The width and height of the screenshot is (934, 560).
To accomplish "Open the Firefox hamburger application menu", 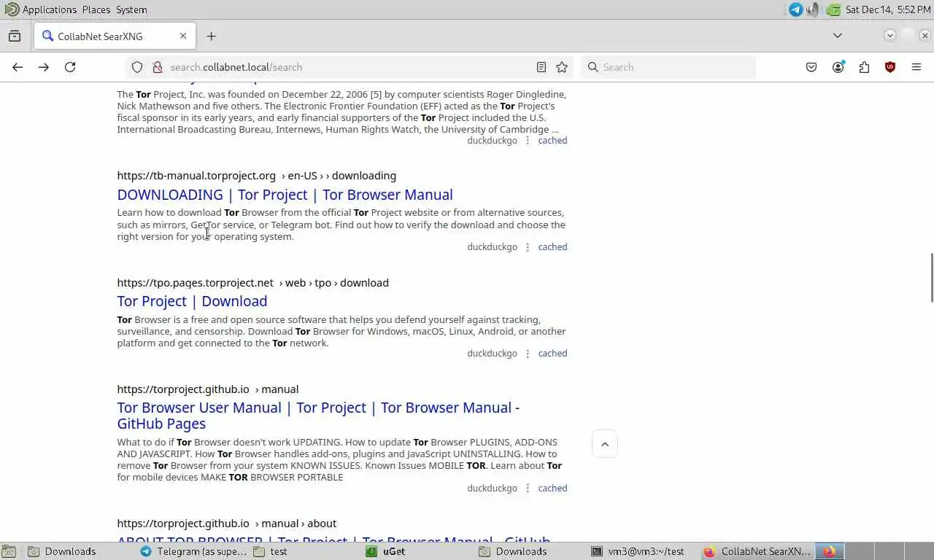I will (916, 67).
